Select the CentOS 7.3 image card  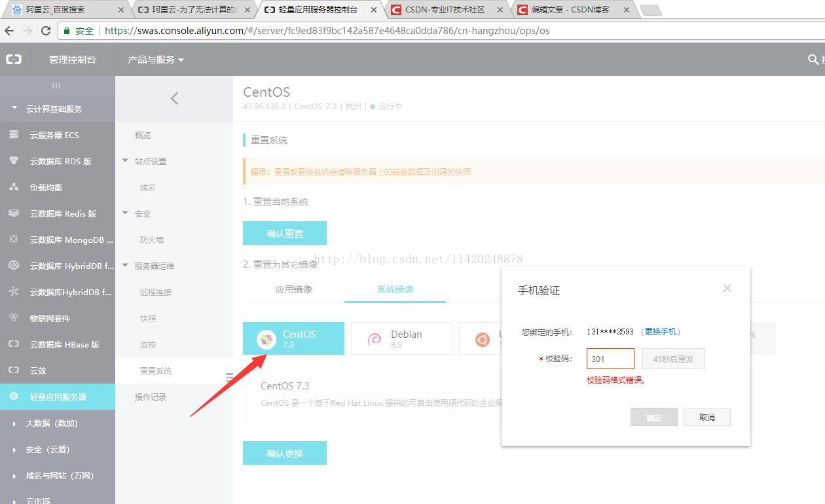pos(293,338)
